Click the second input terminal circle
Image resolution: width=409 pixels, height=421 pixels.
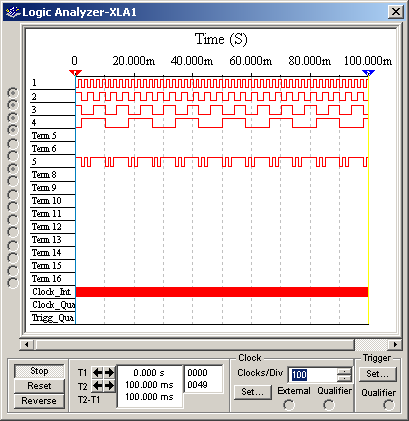(x=13, y=105)
